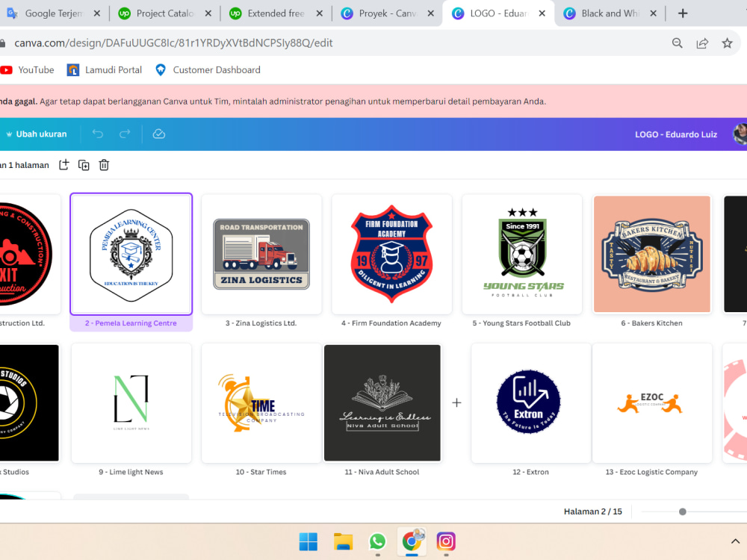Select the Star Times page thumbnail

point(261,403)
